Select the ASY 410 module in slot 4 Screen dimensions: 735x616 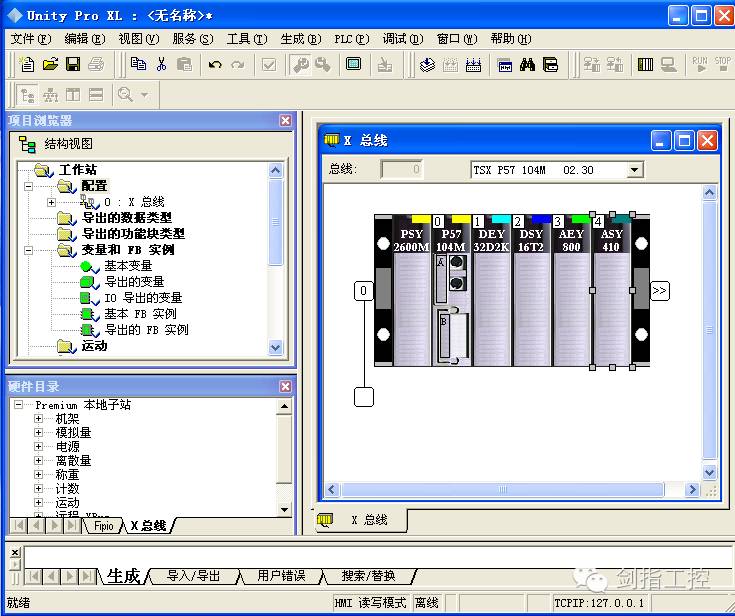611,291
